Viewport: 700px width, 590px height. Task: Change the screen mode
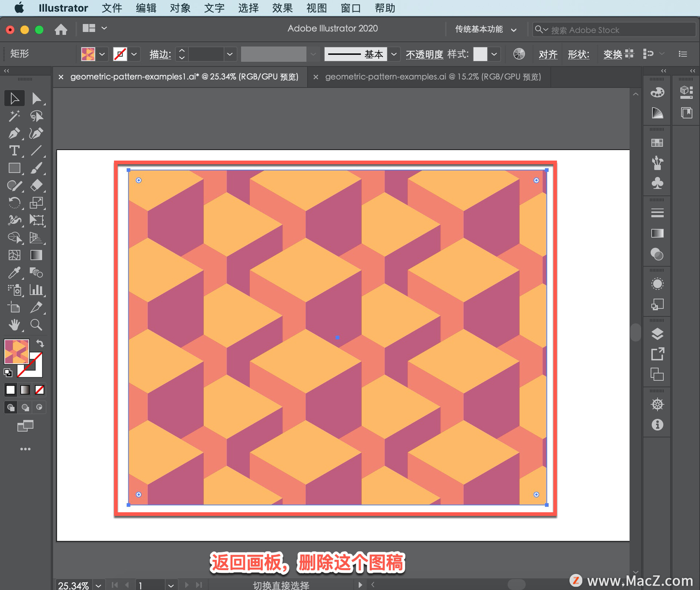coord(25,425)
